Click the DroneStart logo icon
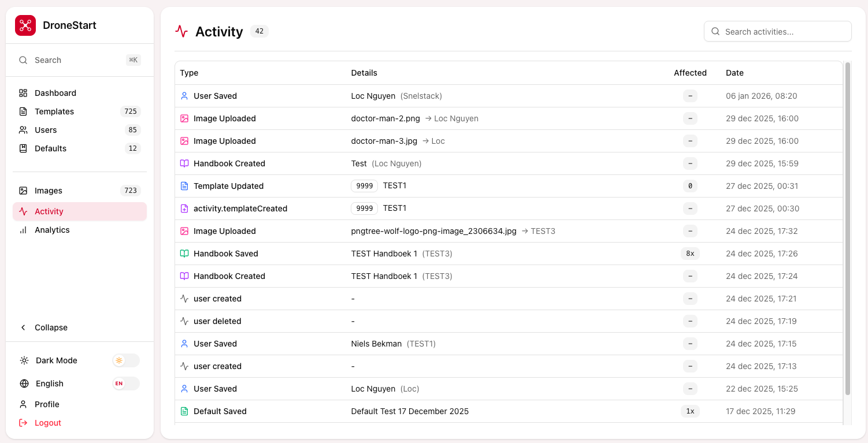868x443 pixels. pos(25,25)
